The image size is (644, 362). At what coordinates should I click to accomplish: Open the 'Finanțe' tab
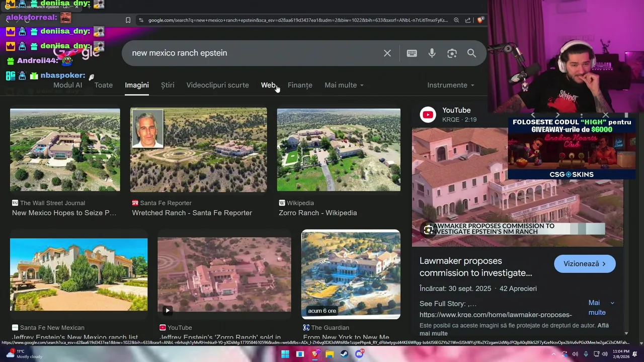tap(300, 85)
